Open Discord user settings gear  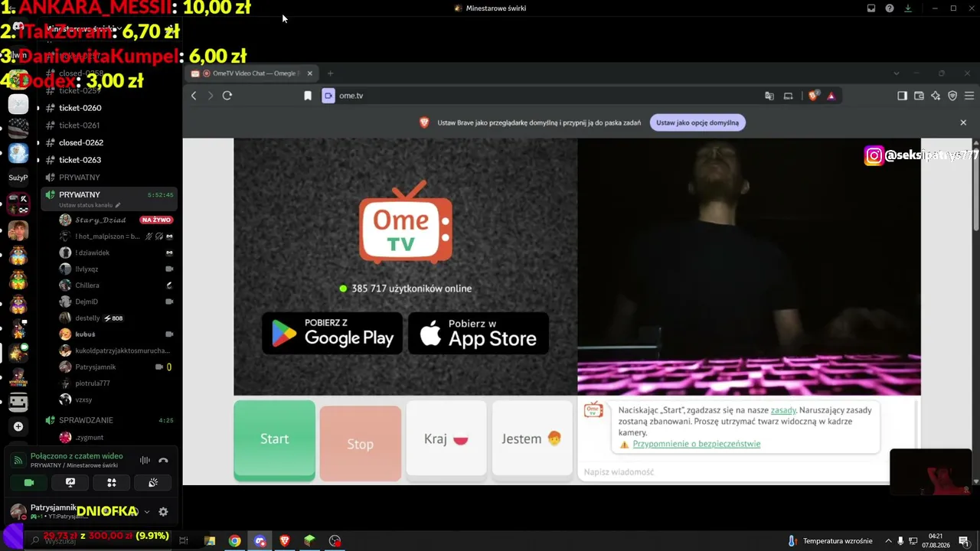point(163,512)
